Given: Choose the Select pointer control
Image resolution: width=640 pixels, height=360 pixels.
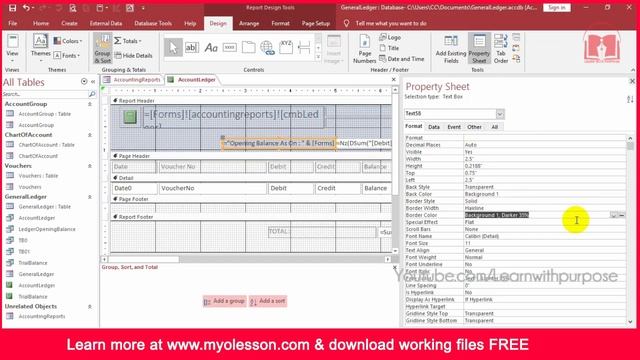Looking at the screenshot, I should pos(173,48).
